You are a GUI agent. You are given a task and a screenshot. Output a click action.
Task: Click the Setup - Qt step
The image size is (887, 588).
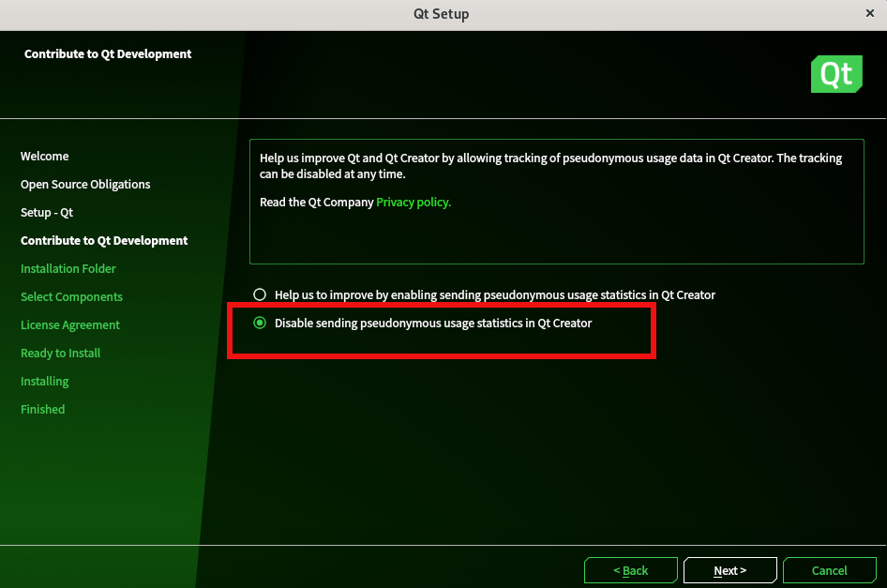click(47, 213)
